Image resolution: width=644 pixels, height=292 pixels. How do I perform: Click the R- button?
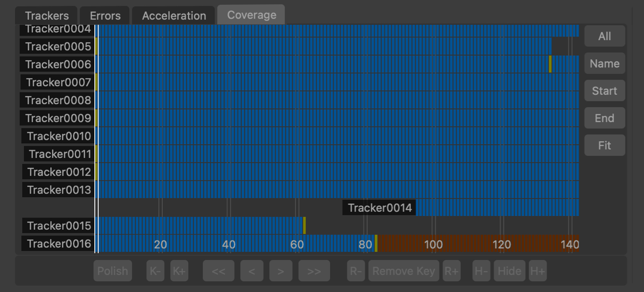pyautogui.click(x=356, y=271)
